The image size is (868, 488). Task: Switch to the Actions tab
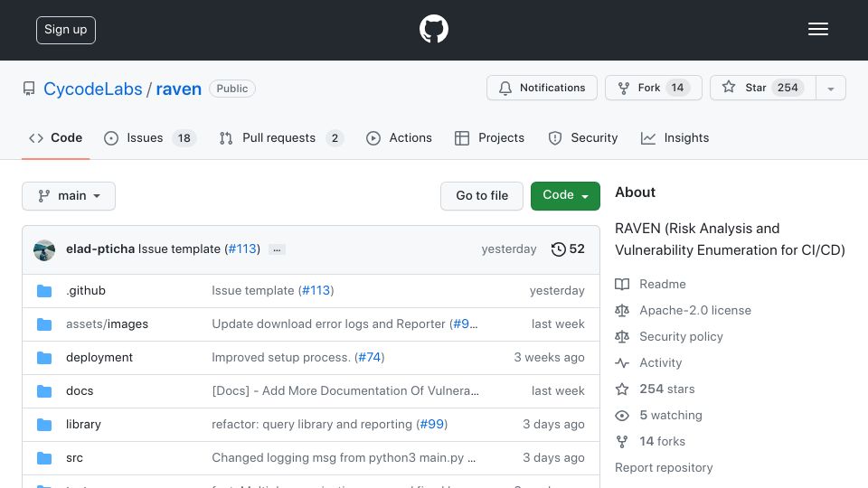click(x=399, y=137)
